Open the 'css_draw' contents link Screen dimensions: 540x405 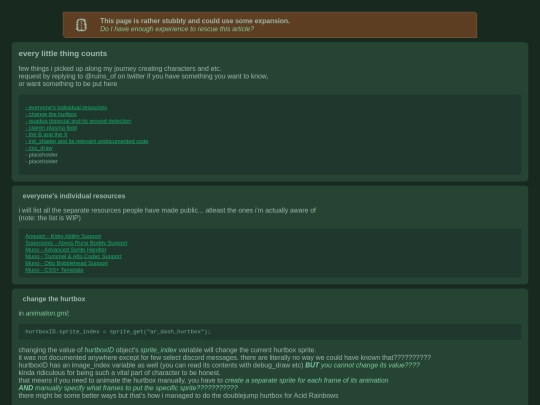[39, 148]
